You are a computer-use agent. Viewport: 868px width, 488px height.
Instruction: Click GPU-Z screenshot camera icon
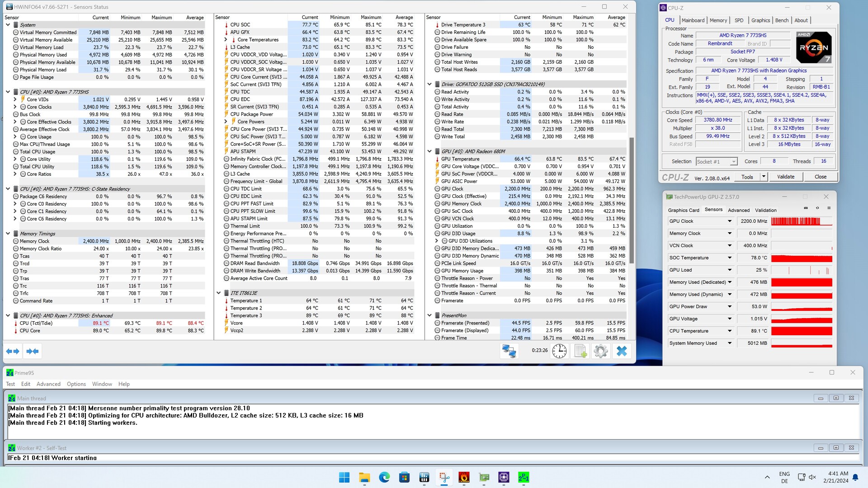click(806, 208)
